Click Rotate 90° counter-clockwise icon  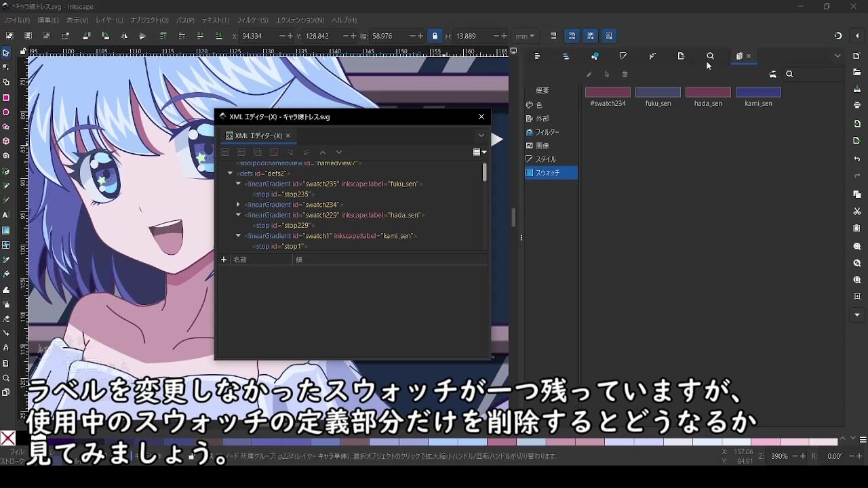(x=87, y=36)
